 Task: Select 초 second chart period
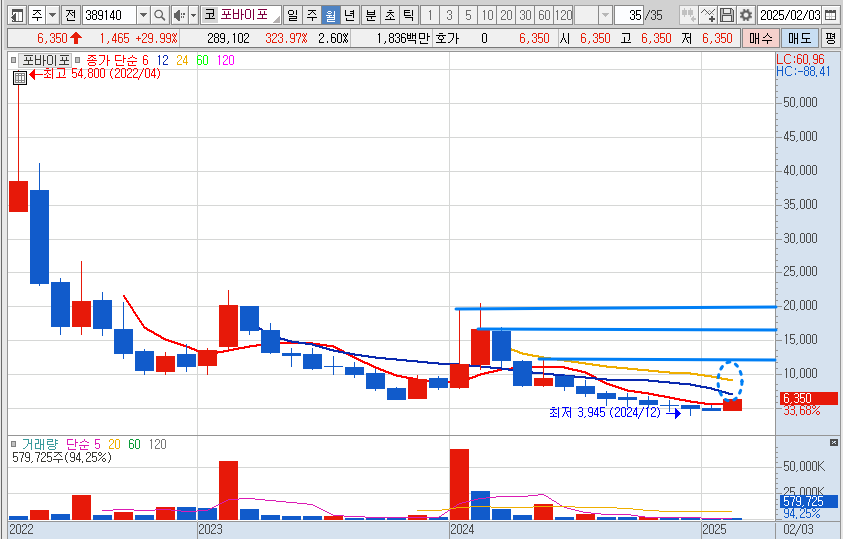click(x=389, y=15)
